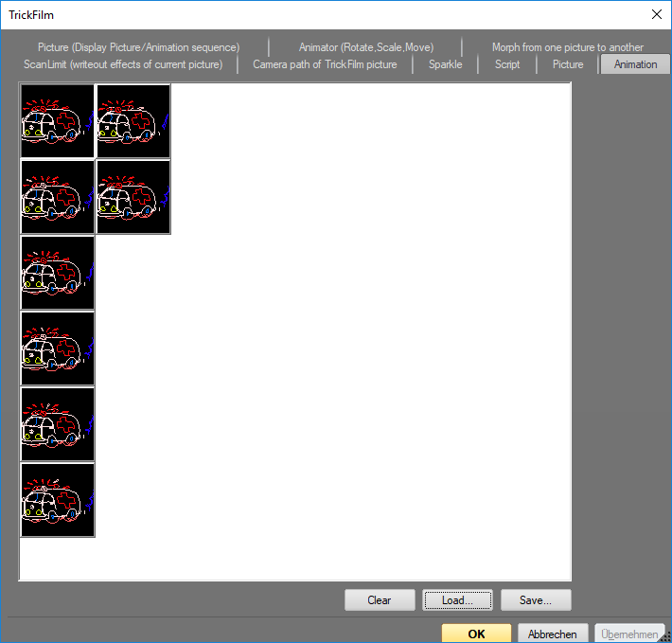
Task: Confirm with the OK button
Action: coord(476,634)
